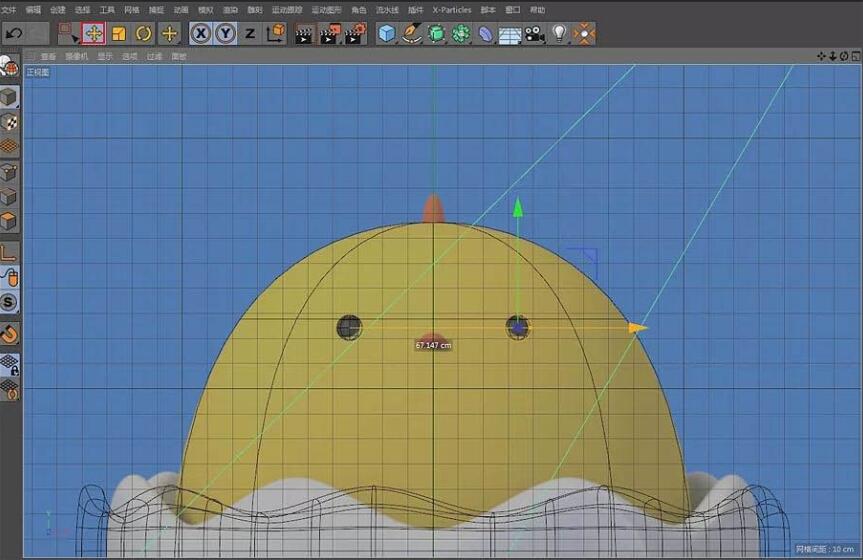Open the green Subdivision Surface generators flyout
The image size is (863, 560).
tap(436, 34)
